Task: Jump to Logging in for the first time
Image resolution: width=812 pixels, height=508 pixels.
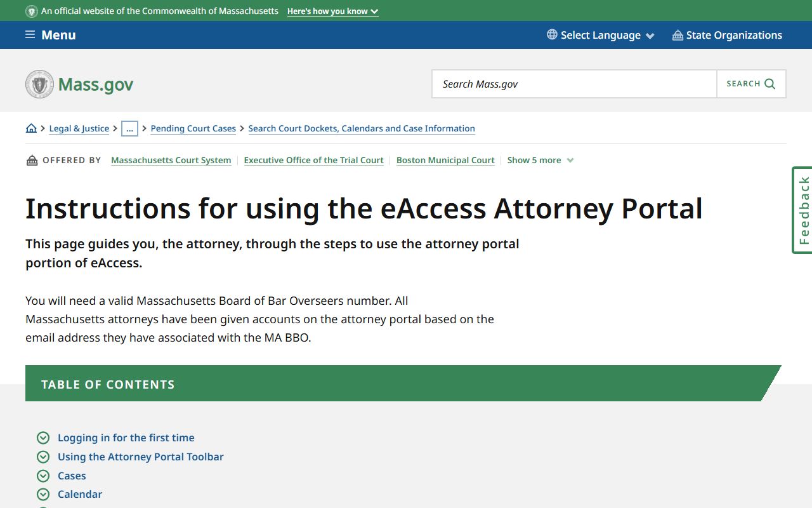Action: tap(126, 438)
